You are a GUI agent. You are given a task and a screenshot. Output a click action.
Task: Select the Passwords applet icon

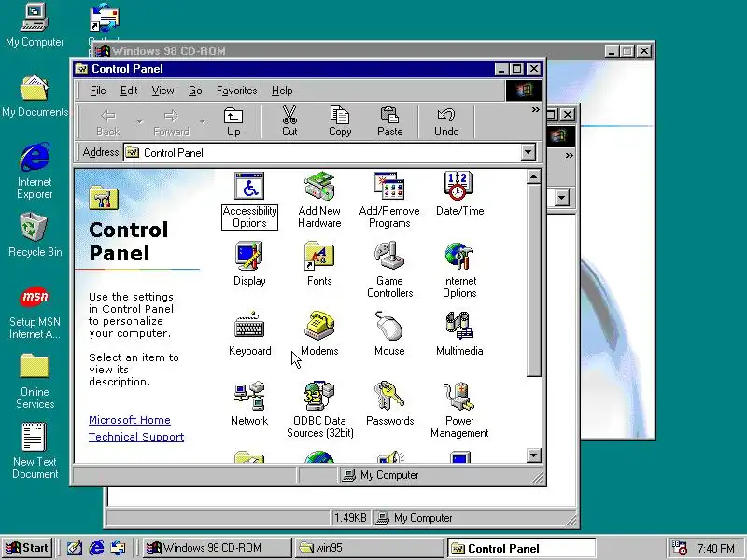pos(389,404)
